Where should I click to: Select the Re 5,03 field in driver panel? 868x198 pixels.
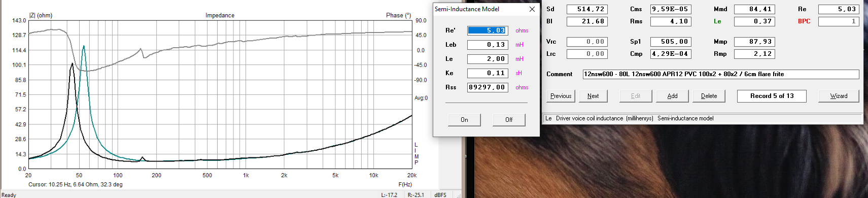pyautogui.click(x=839, y=9)
